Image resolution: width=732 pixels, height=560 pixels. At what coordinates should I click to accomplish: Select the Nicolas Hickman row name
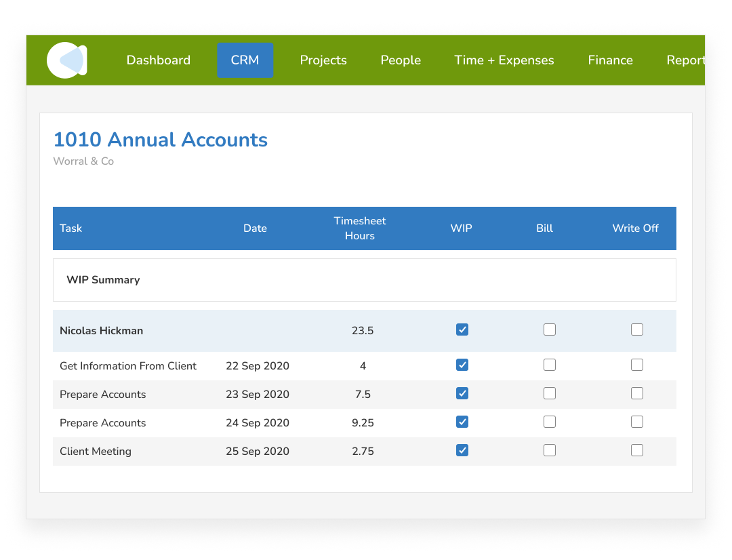pyautogui.click(x=101, y=331)
